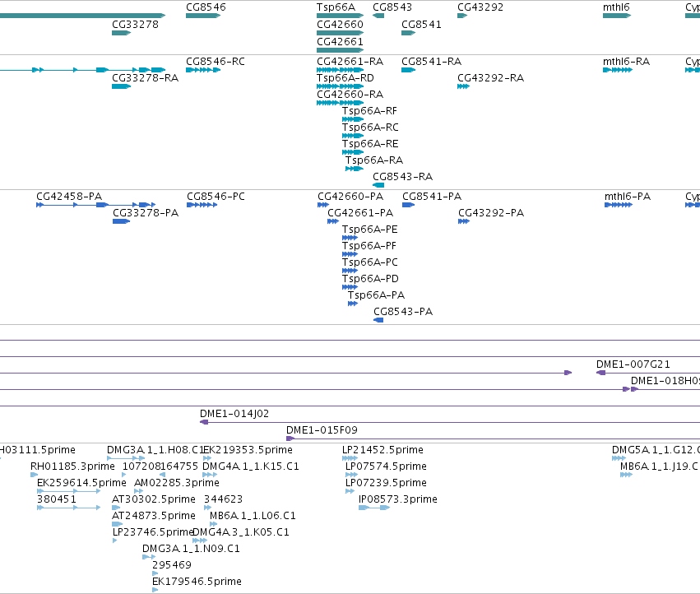Click the EK179546.5prime EST label
The width and height of the screenshot is (700, 594).
tap(197, 582)
